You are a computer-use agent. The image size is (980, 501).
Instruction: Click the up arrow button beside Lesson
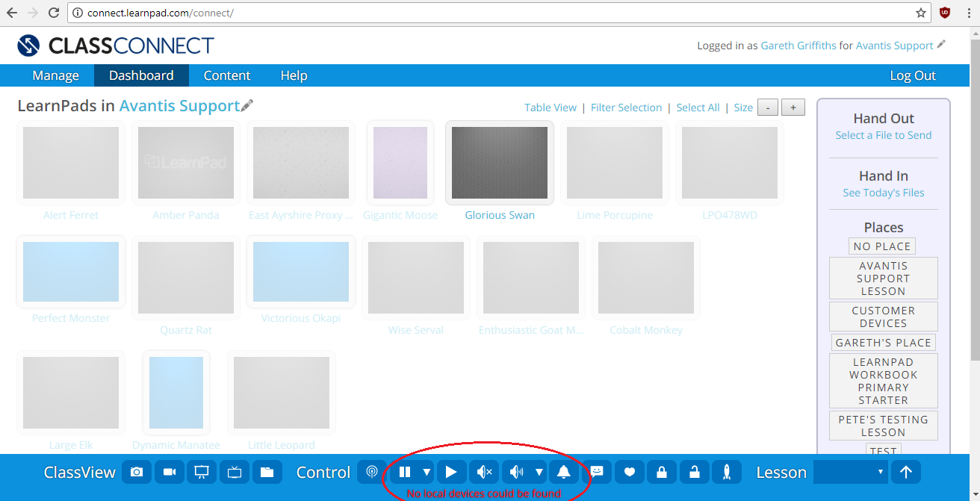tap(906, 472)
